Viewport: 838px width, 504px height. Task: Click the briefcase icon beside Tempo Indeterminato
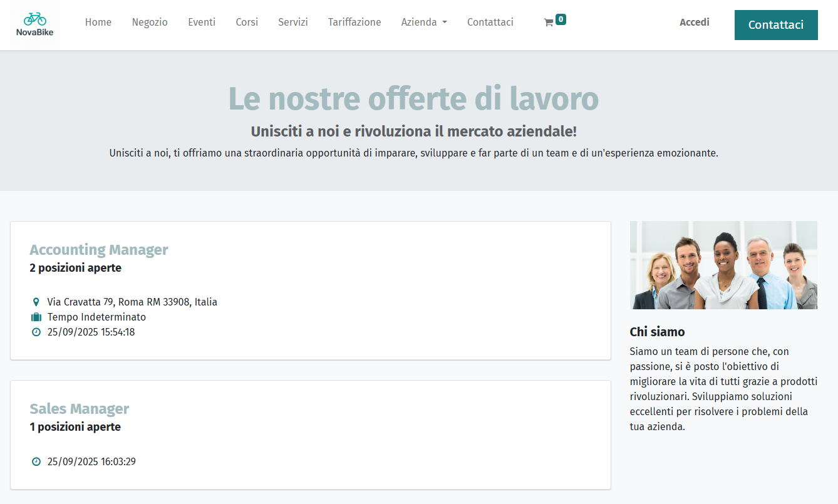tap(36, 317)
